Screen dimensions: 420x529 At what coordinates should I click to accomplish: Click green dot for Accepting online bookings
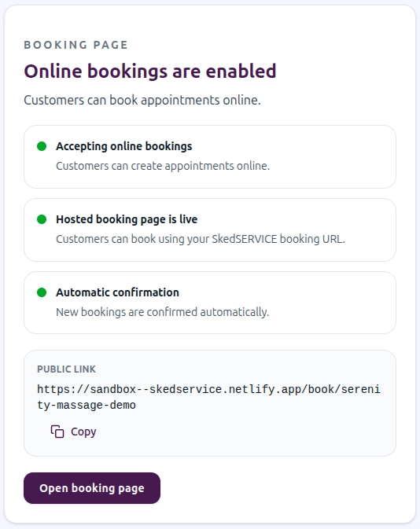(42, 146)
